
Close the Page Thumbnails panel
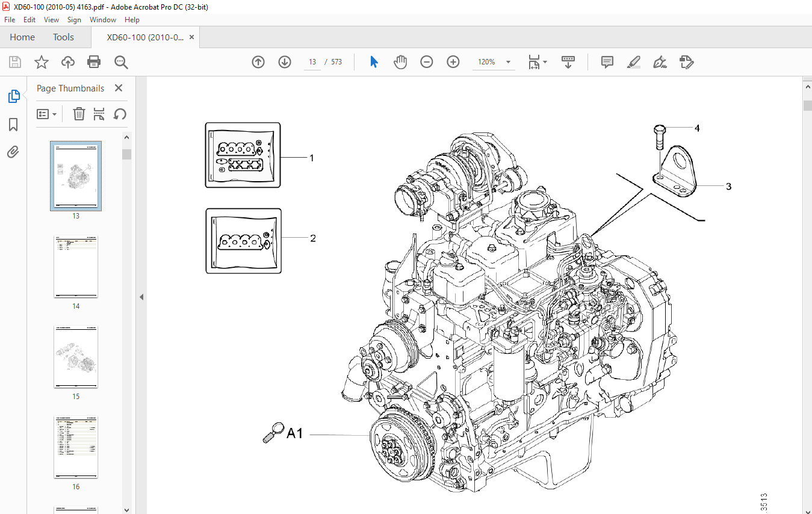[119, 88]
